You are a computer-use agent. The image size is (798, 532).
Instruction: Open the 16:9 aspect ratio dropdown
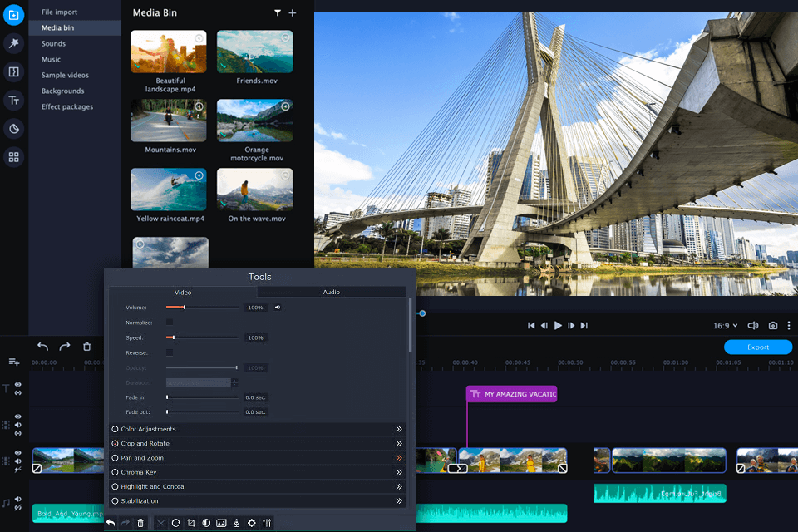pyautogui.click(x=724, y=326)
